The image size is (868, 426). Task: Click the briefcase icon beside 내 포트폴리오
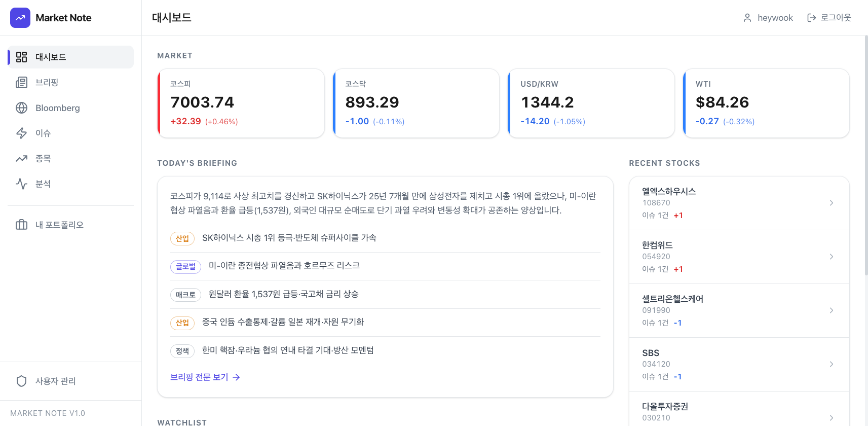click(21, 225)
